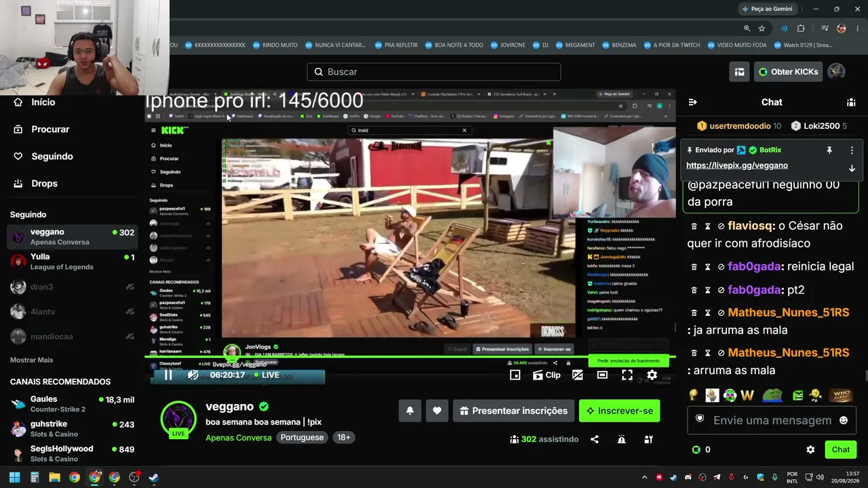Toggle the chat overlay icon in player

[578, 375]
